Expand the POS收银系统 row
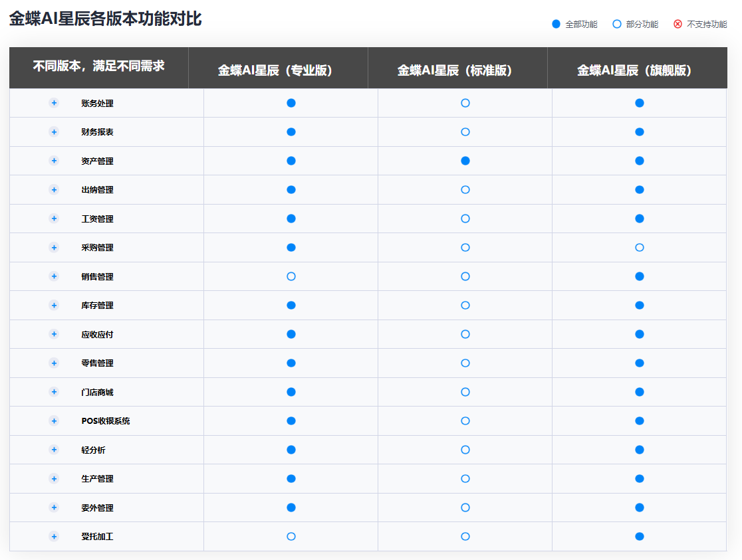The image size is (742, 560). 54,421
